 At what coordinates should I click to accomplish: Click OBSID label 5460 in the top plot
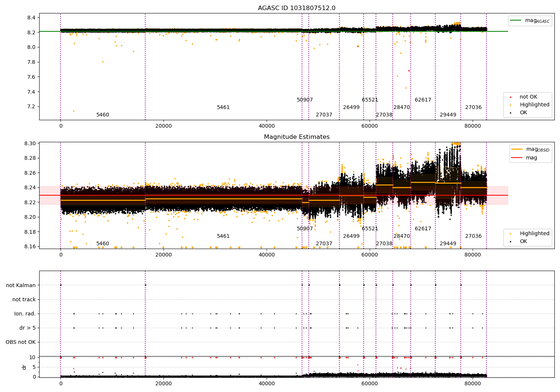(103, 115)
